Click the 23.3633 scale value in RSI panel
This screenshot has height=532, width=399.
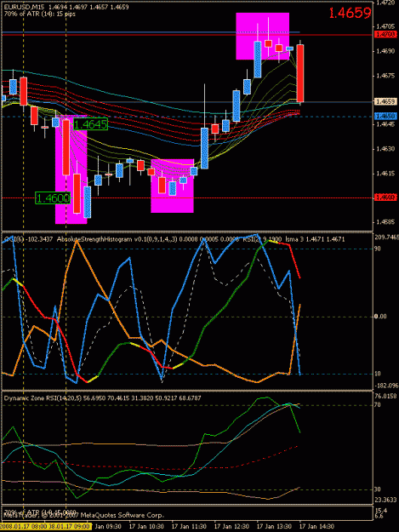coord(385,500)
